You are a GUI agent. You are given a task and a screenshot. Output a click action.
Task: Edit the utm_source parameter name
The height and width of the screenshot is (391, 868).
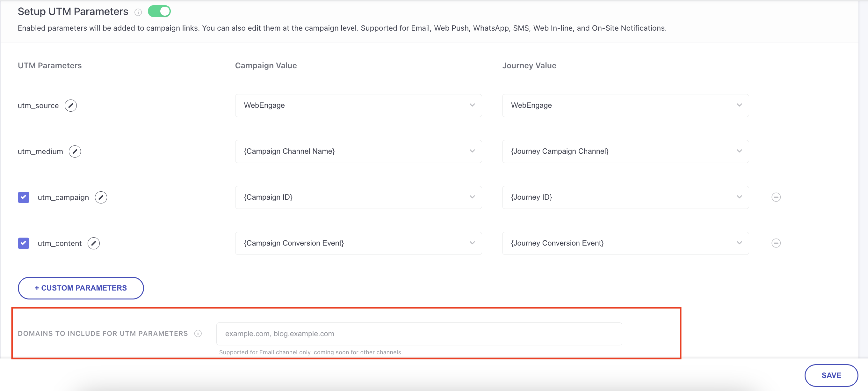71,105
